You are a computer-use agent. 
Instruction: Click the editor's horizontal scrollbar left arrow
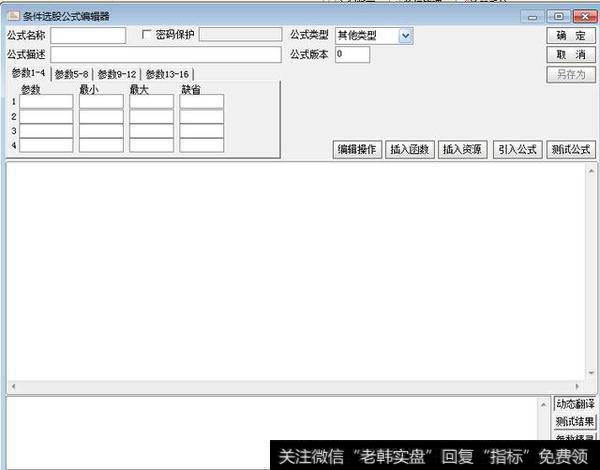point(13,386)
